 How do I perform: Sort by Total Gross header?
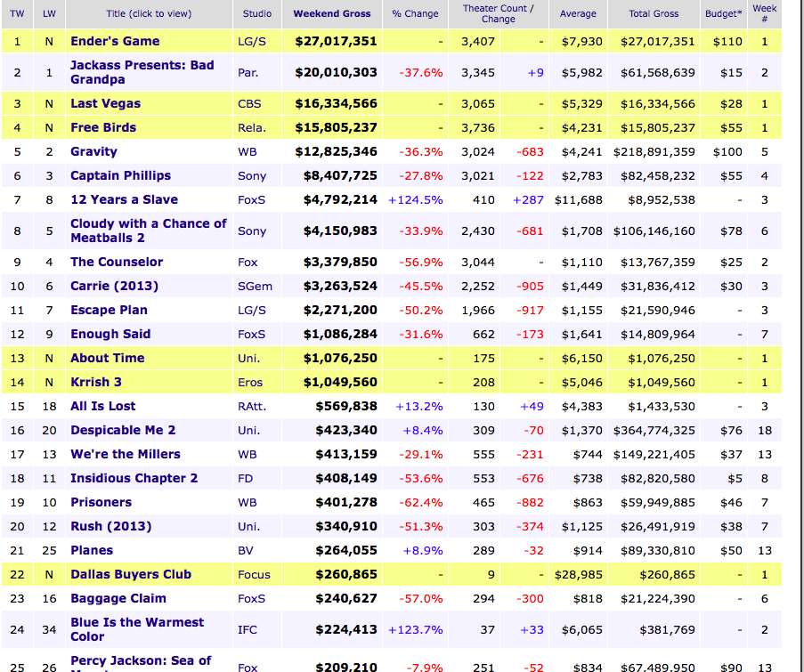[x=654, y=14]
